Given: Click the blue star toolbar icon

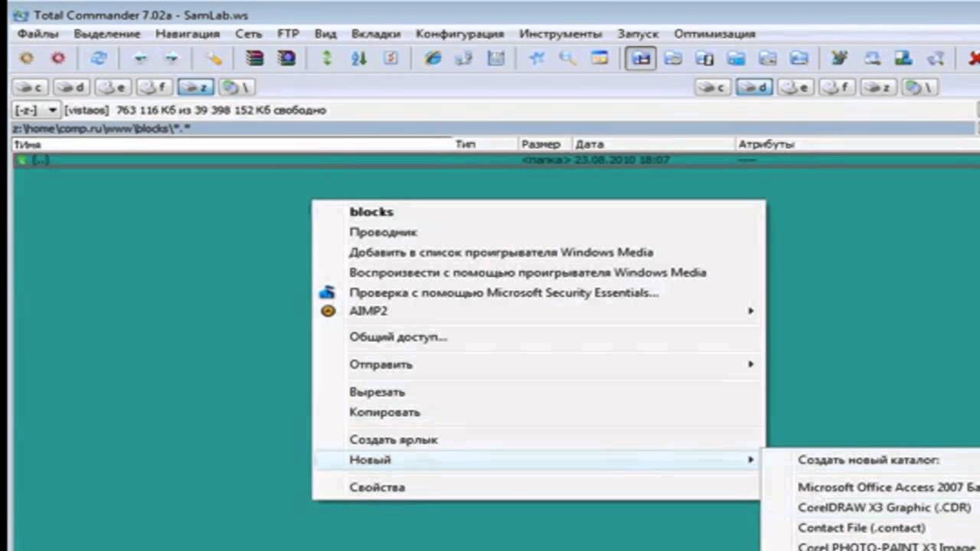Looking at the screenshot, I should pos(537,58).
